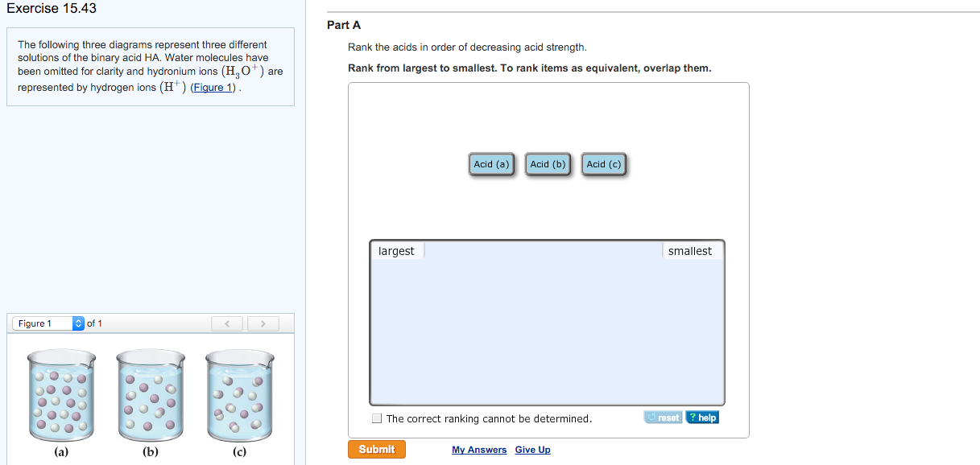Select the Acid (c) draggable chip
This screenshot has height=465, width=980.
click(603, 163)
